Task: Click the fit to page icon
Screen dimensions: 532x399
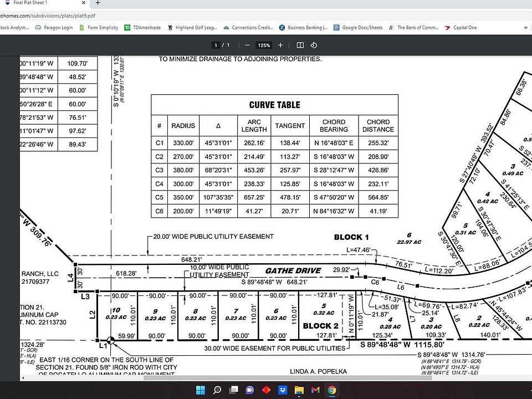Action: click(300, 45)
